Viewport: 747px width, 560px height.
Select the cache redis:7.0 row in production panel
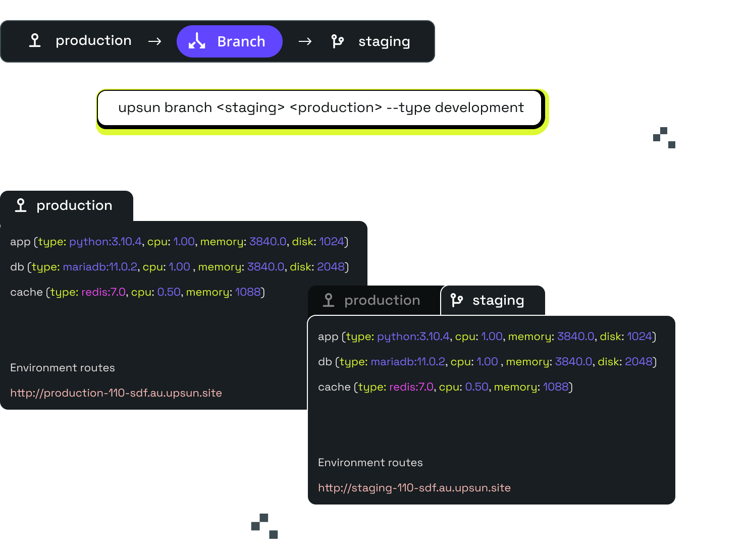pos(137,292)
